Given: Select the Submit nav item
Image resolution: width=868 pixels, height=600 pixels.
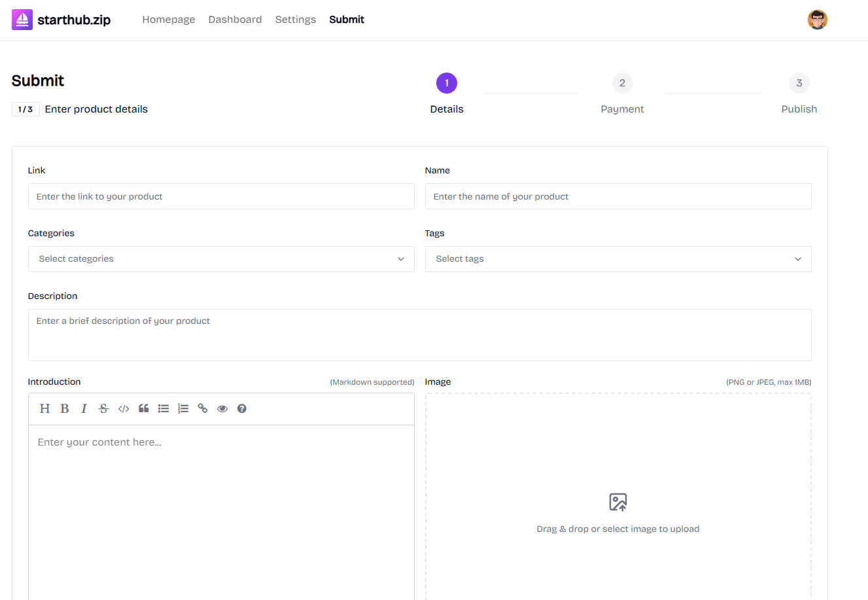Looking at the screenshot, I should click(x=347, y=20).
